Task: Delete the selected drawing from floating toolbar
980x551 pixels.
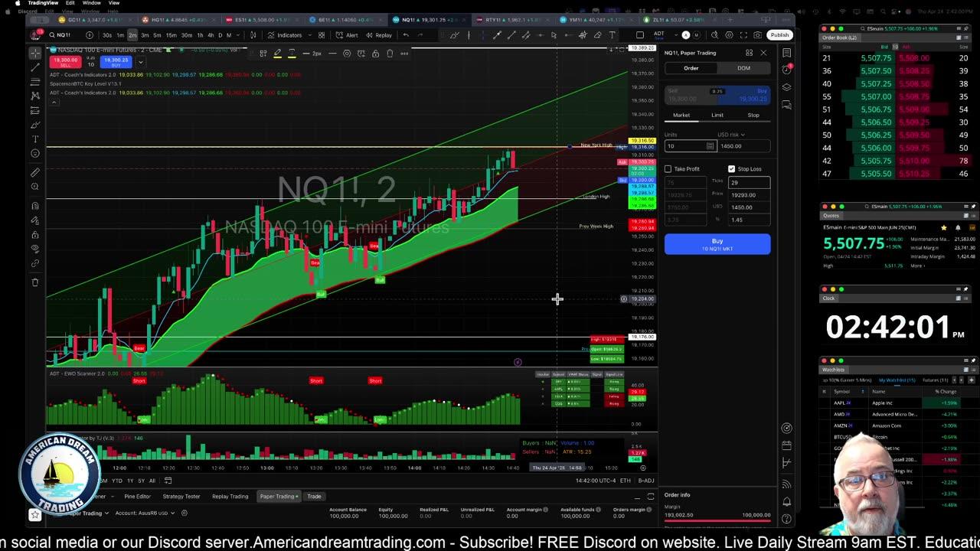Action: point(390,54)
